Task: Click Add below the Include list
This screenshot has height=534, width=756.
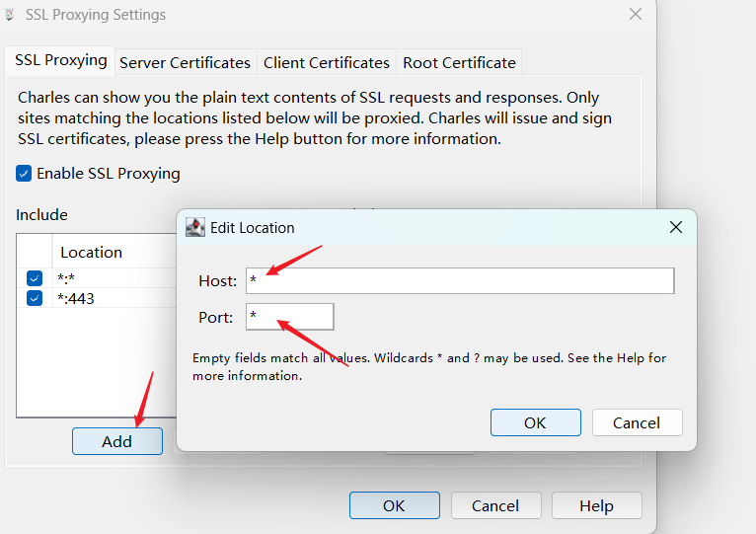Action: click(x=117, y=441)
